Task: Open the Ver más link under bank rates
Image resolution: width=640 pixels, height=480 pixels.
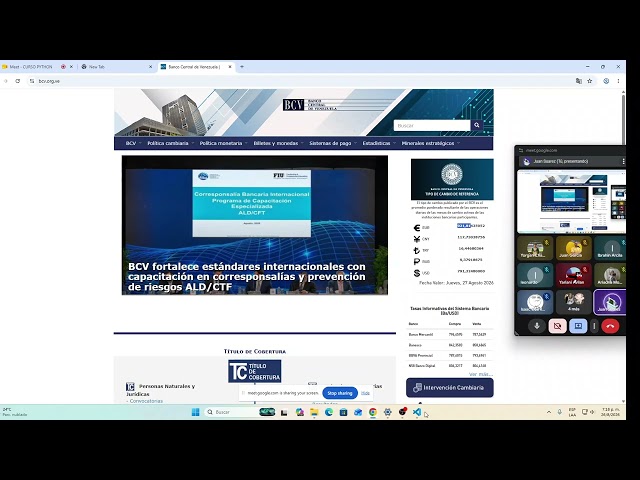Action: (x=480, y=374)
